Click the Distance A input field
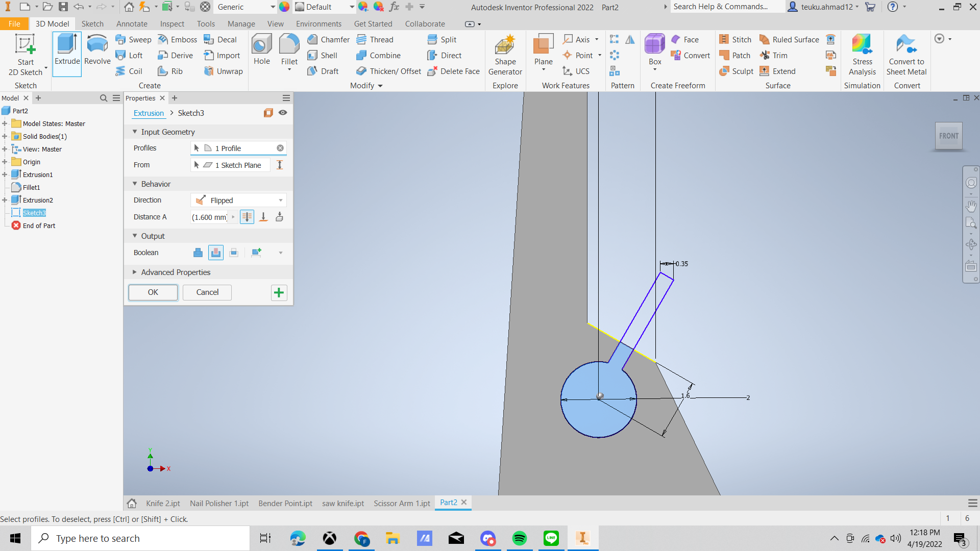Viewport: 980px width, 551px height. pyautogui.click(x=210, y=217)
